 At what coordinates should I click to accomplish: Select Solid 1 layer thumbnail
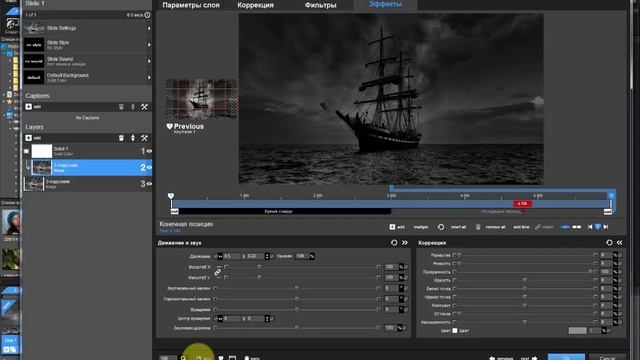(42, 151)
